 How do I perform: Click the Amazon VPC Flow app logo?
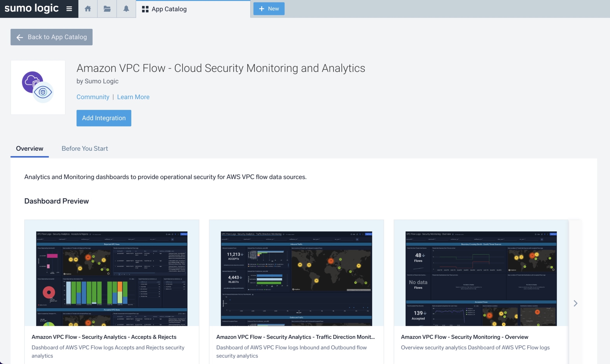[x=38, y=87]
